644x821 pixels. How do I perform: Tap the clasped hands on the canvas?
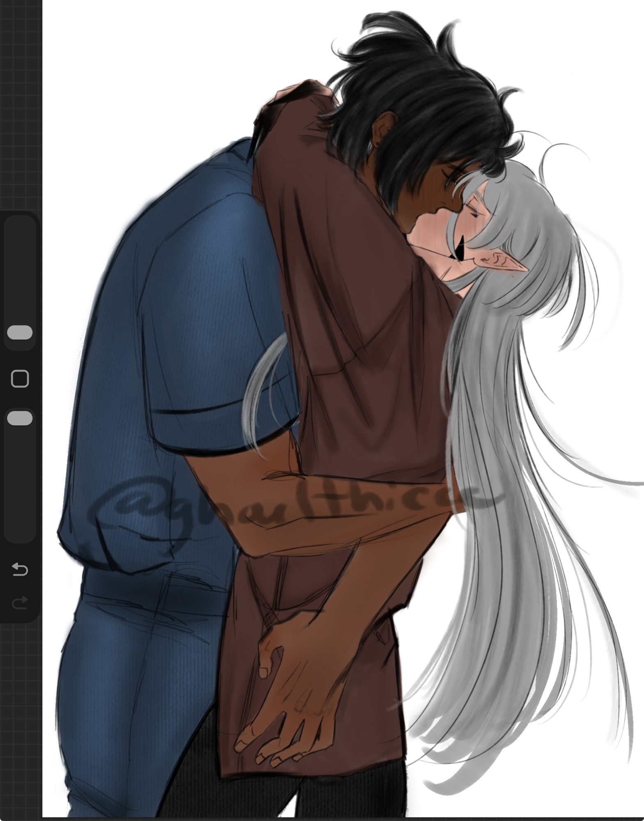coord(287,677)
